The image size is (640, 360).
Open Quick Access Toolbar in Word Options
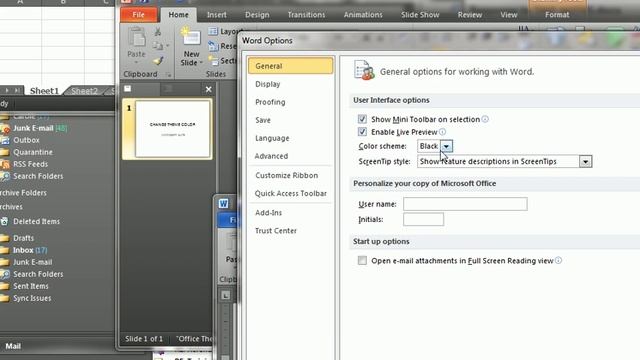[x=291, y=193]
